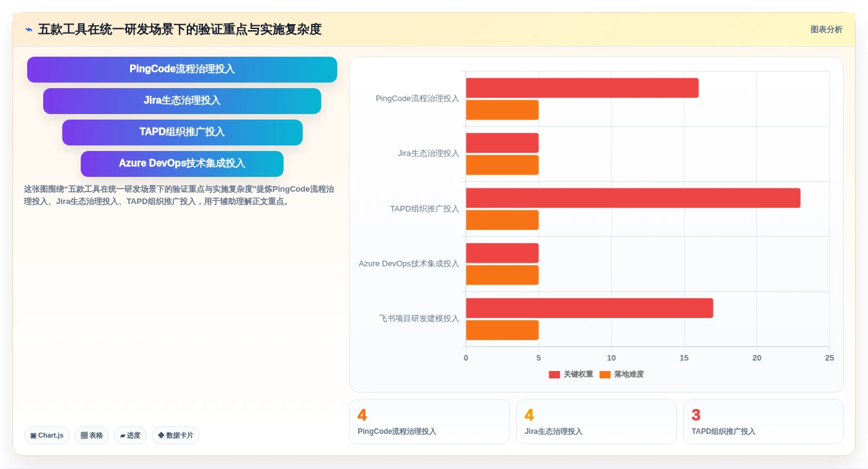Viewport: 868px width, 469px height.
Task: Click the 飞书项目研发建模投入 chart axis label
Action: pos(419,319)
